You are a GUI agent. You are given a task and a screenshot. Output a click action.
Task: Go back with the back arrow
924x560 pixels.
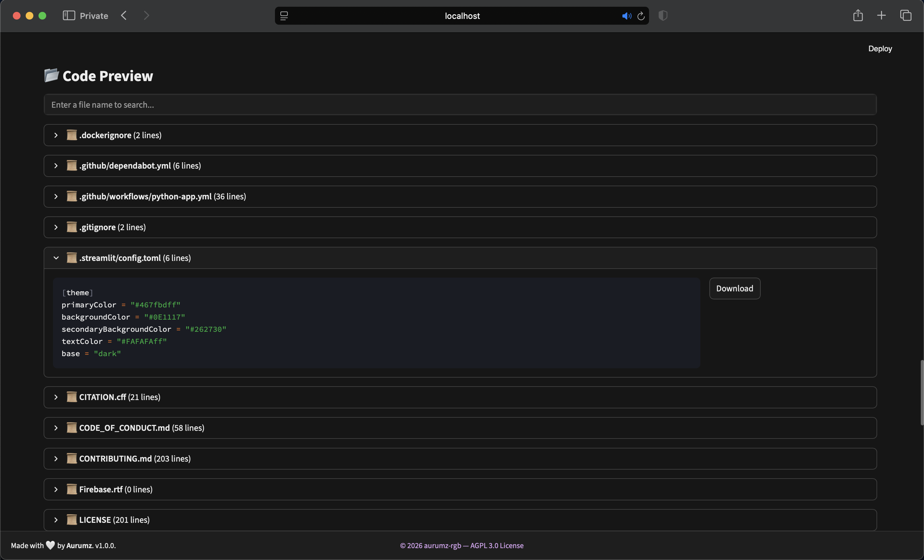coord(124,15)
